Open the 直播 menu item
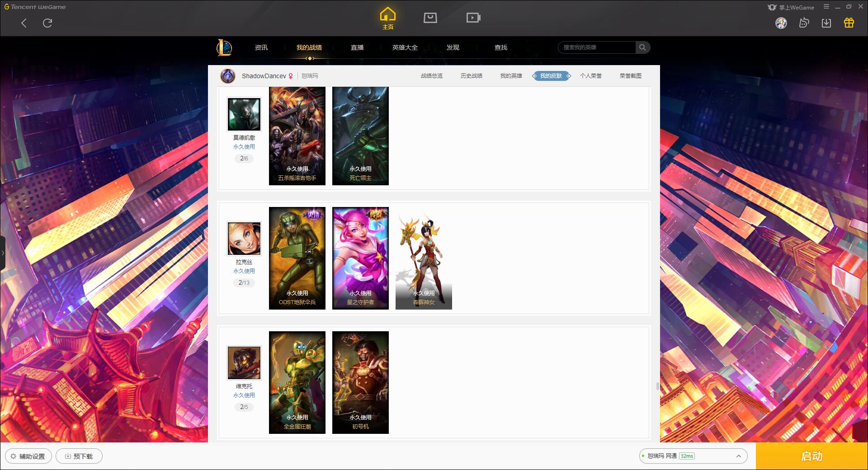 point(357,47)
